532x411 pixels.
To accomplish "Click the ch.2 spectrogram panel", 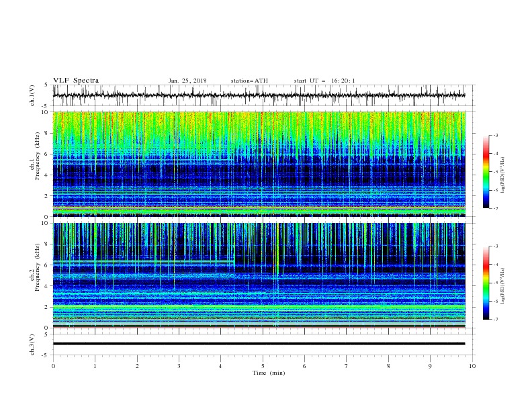I will [x=259, y=275].
